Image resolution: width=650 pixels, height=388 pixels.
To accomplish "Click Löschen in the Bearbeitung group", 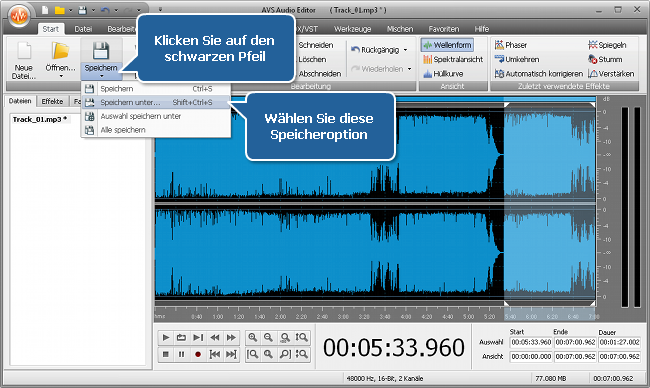I will point(312,59).
